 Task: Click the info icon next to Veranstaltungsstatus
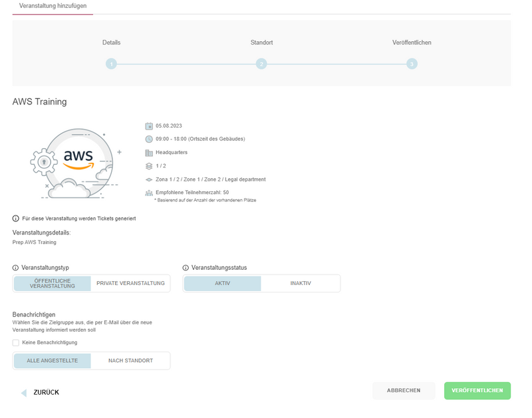186,268
